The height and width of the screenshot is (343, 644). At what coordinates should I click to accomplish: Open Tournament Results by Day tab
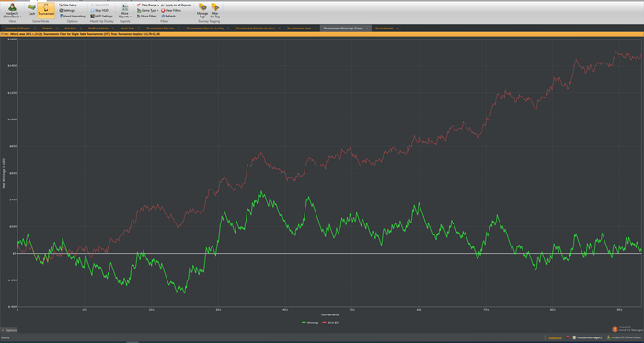(205, 29)
